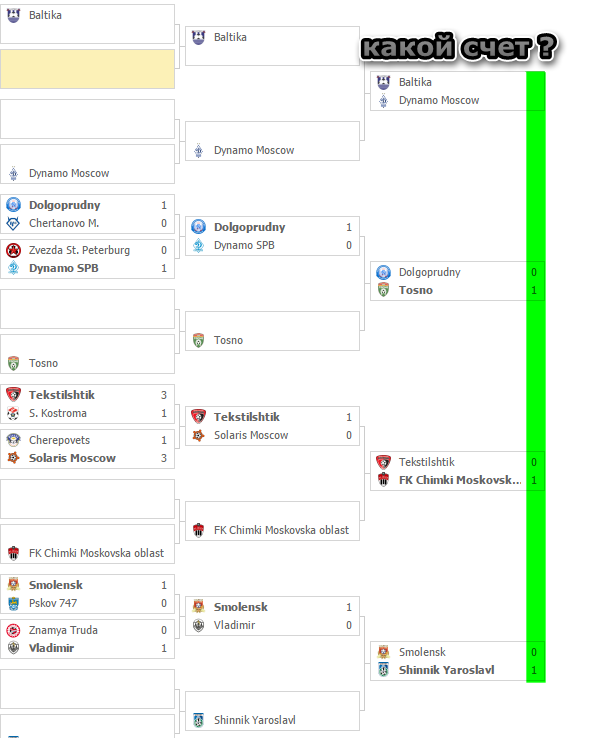Click Tekstilshtik name in match versus FK Chimki
Viewport: 589px width, 738px height.
click(x=427, y=462)
